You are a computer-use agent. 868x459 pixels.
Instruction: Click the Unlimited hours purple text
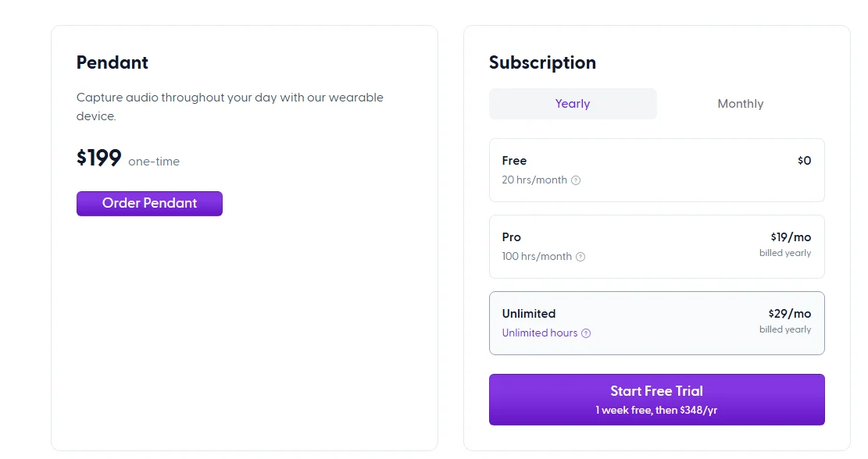pyautogui.click(x=539, y=333)
